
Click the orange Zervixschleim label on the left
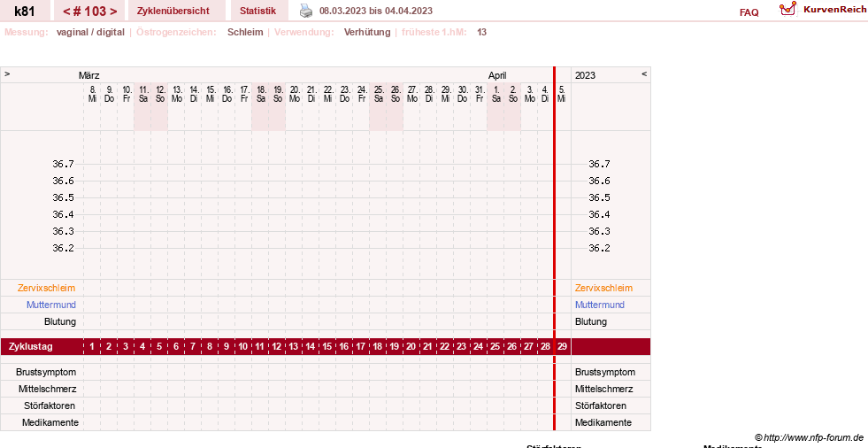click(x=47, y=288)
